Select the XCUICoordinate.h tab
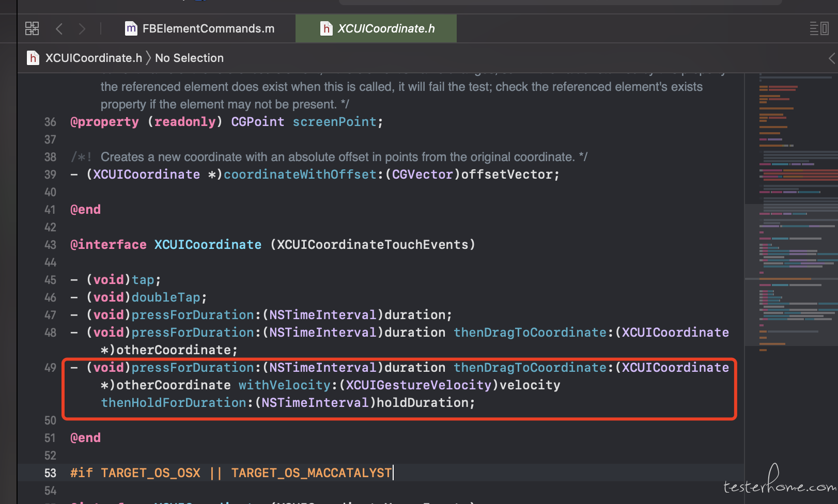This screenshot has height=504, width=838. point(376,28)
